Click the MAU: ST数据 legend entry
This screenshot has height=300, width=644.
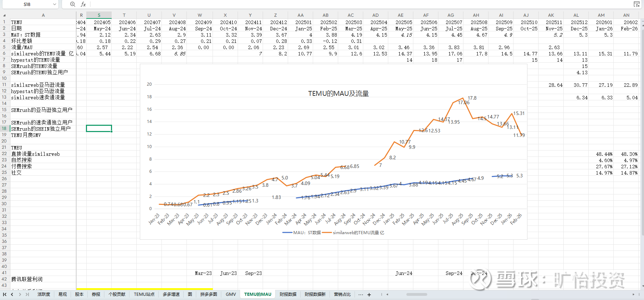(x=302, y=233)
